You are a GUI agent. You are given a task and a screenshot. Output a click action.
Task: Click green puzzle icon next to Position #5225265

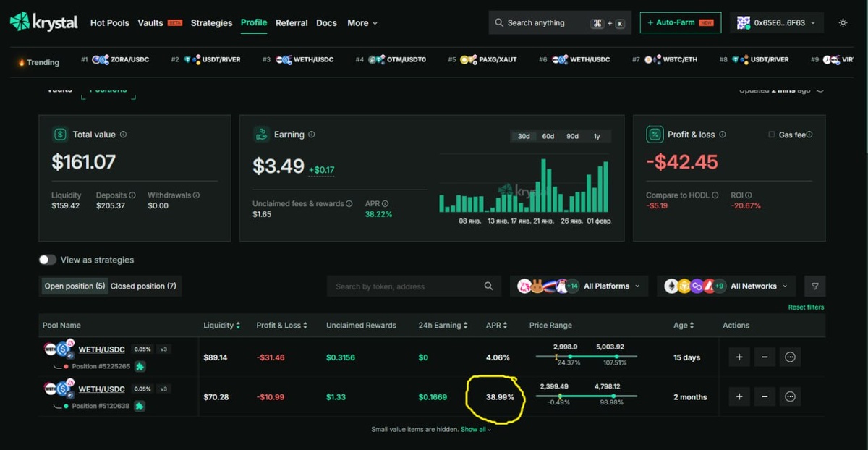(x=140, y=367)
